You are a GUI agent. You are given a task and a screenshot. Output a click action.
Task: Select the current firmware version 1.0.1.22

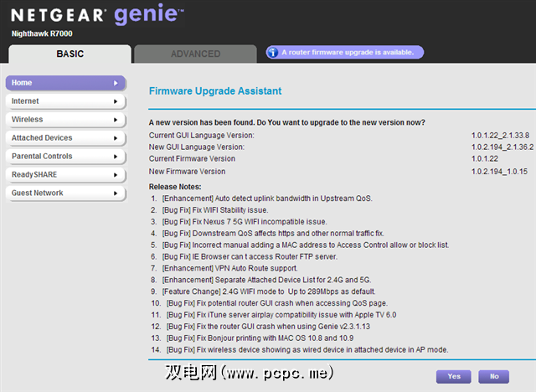[485, 158]
